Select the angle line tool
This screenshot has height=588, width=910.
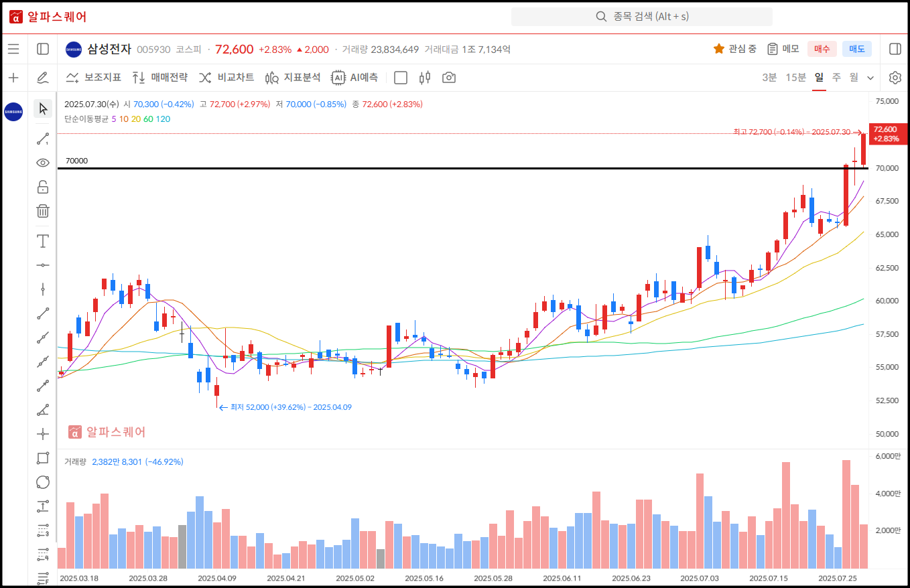point(43,410)
